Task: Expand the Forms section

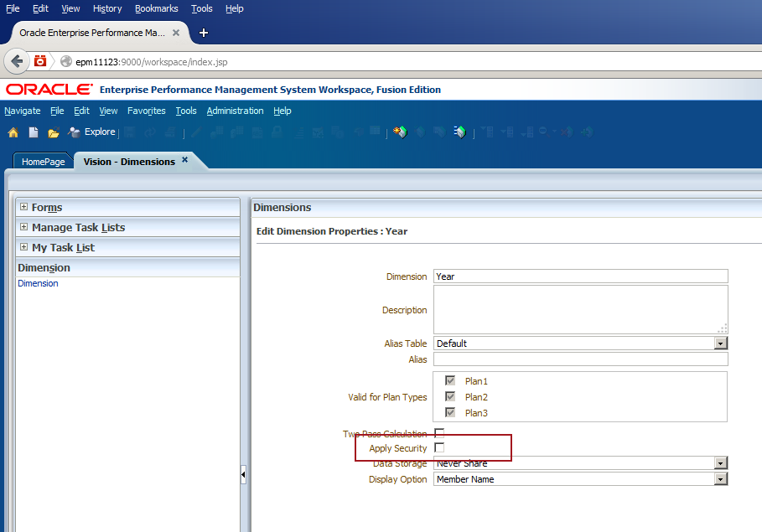Action: pyautogui.click(x=23, y=206)
